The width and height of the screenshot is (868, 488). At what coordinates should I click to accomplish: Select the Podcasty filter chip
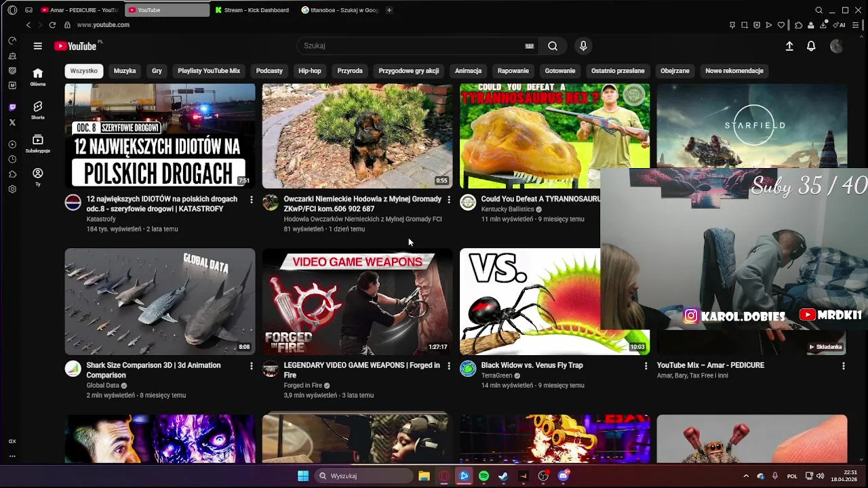[x=269, y=70]
